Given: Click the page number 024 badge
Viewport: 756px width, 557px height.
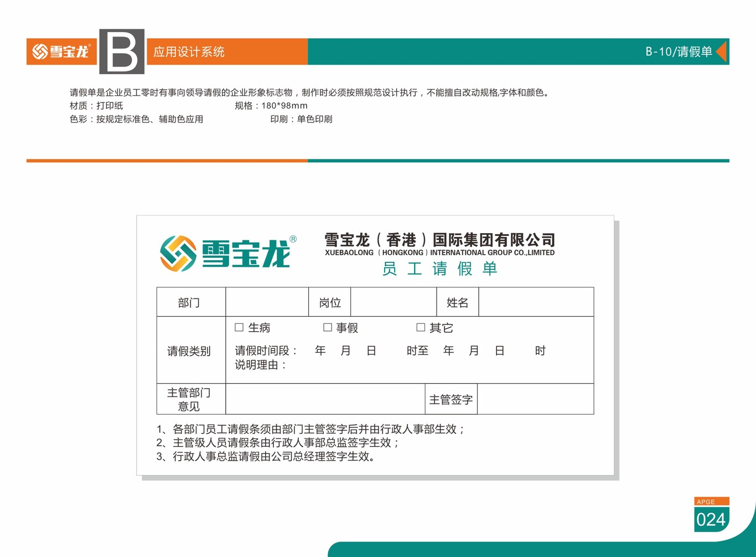Looking at the screenshot, I should pos(711,519).
